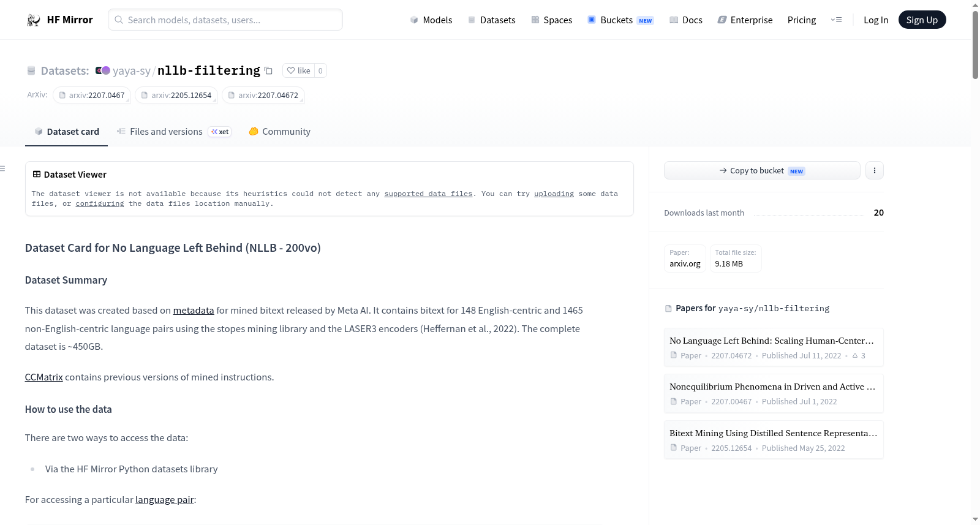Screen dimensions: 980x525
Task: Open the arxiv.org paper badge
Action: (x=685, y=259)
